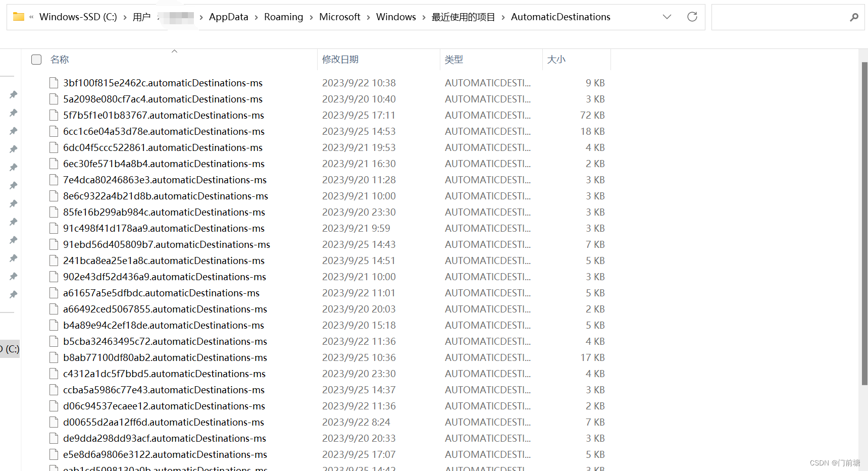Open 最近使用的项目 in the breadcrumb
Image resolution: width=868 pixels, height=471 pixels.
464,17
